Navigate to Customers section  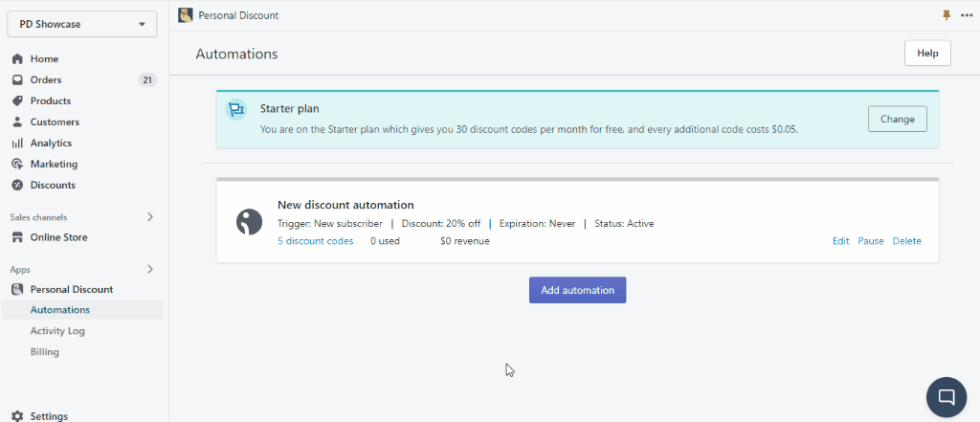click(x=55, y=122)
